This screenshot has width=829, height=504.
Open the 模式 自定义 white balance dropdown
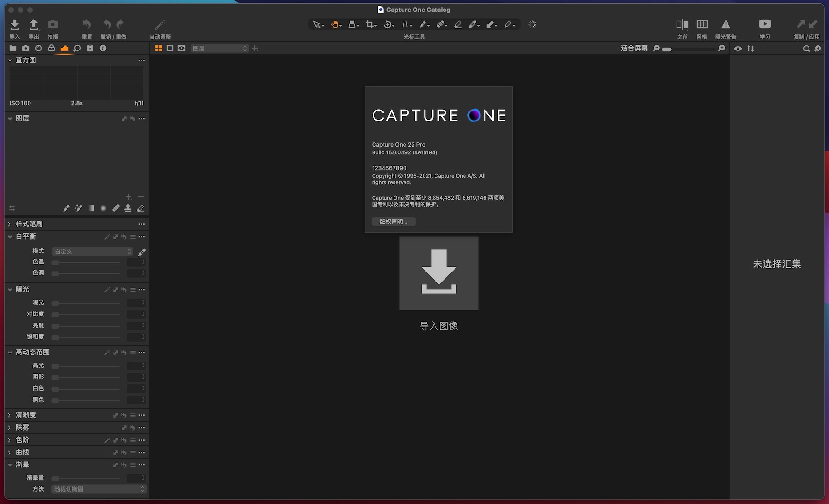click(x=92, y=252)
